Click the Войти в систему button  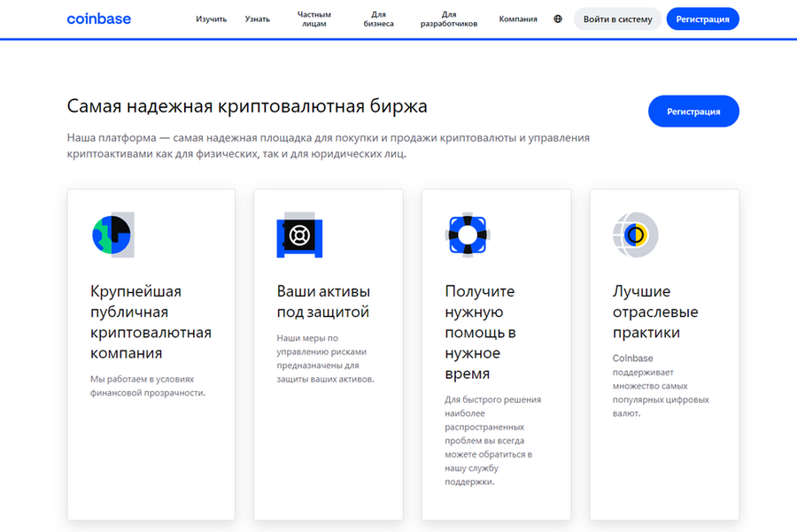617,19
